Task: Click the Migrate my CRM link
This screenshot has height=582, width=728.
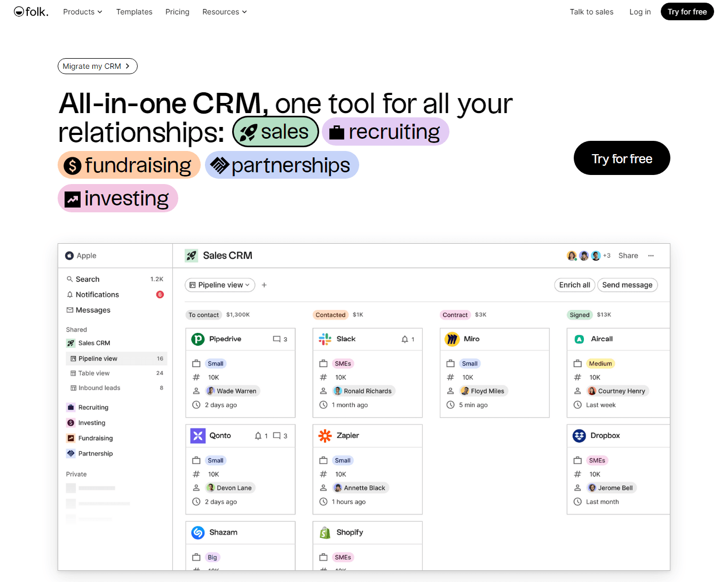Action: pyautogui.click(x=97, y=66)
